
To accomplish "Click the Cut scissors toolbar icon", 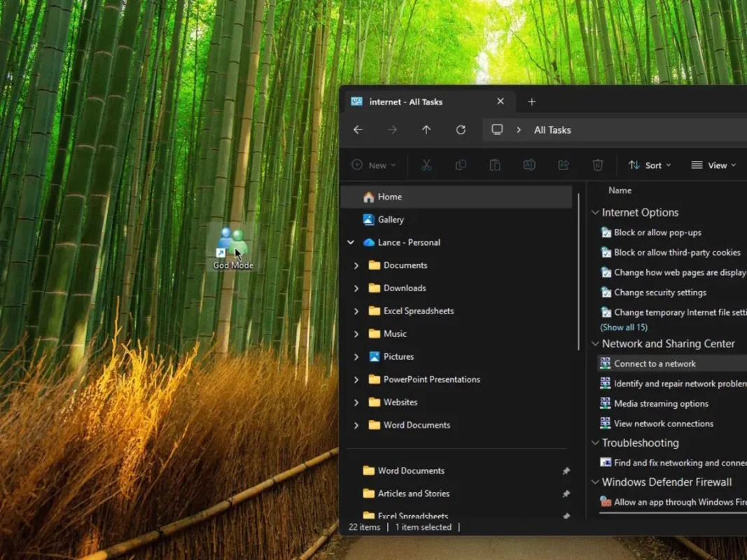I will pyautogui.click(x=426, y=165).
